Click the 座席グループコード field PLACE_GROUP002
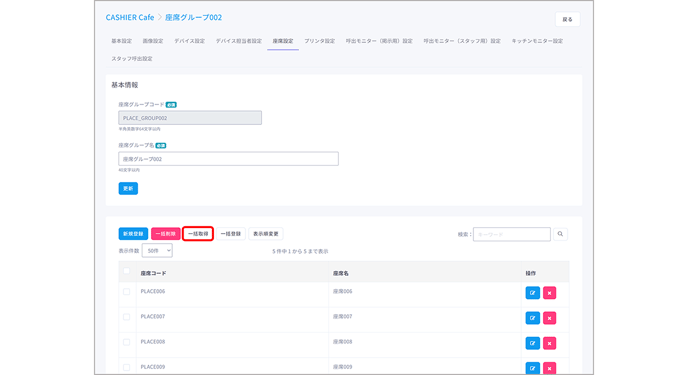The image size is (688, 375). [190, 118]
